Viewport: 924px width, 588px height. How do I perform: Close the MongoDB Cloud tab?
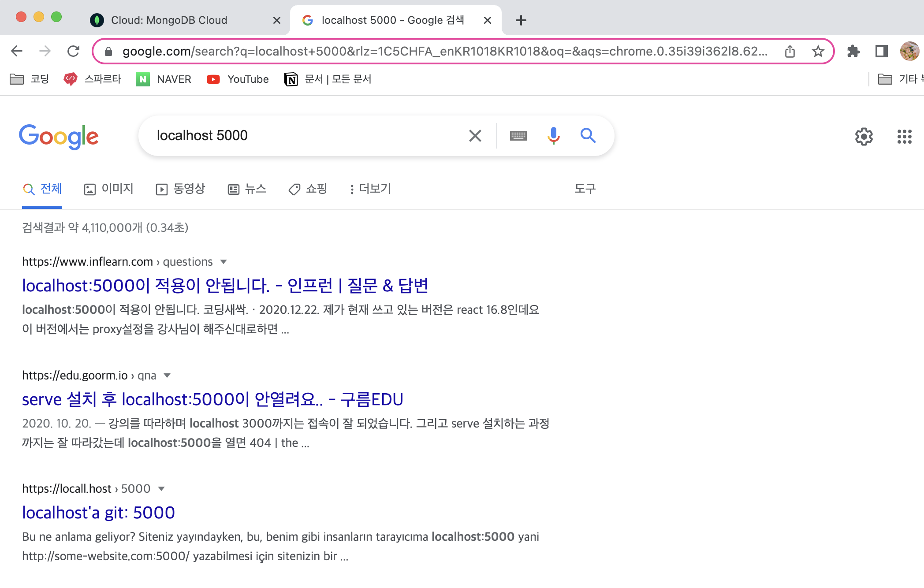click(x=277, y=20)
